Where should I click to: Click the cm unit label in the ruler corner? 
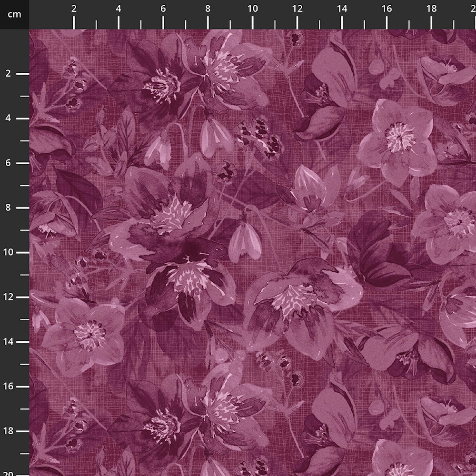tap(14, 14)
